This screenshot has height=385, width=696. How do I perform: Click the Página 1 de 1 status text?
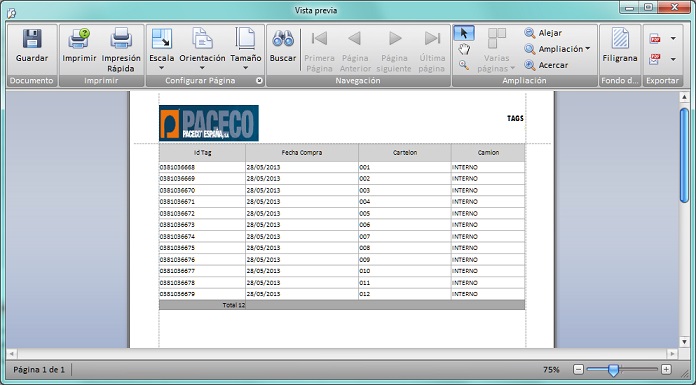(x=39, y=369)
